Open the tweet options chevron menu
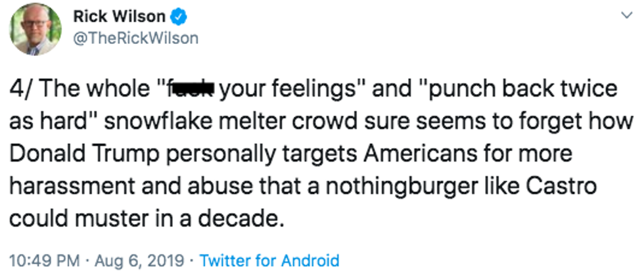This screenshot has height=278, width=644. (624, 15)
